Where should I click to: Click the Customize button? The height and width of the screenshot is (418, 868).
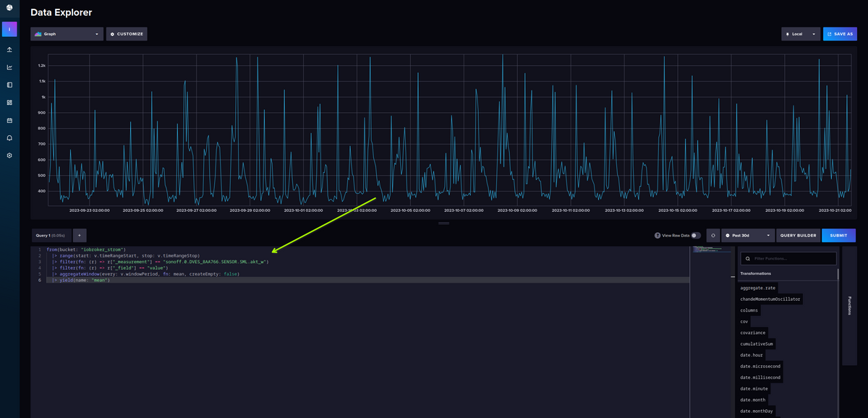click(127, 33)
